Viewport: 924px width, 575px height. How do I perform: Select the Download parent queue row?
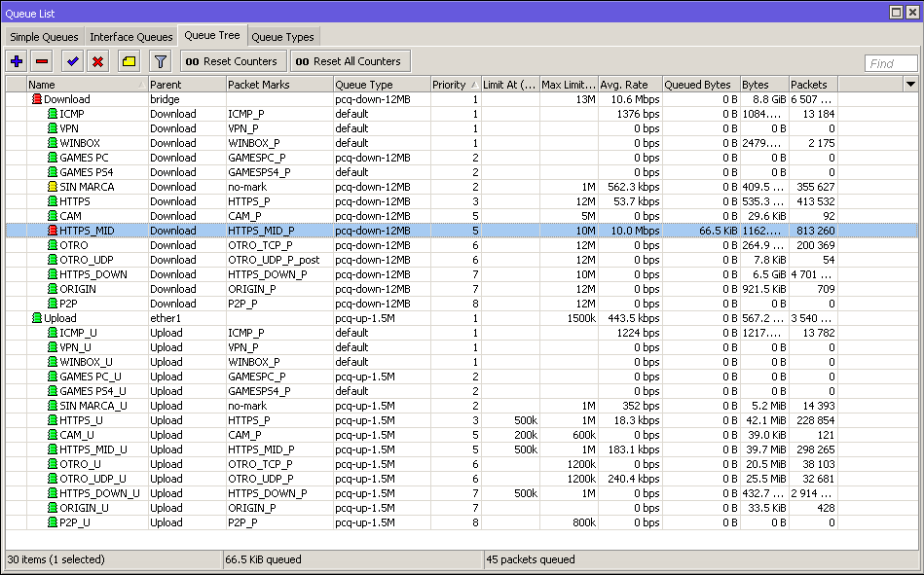click(67, 99)
